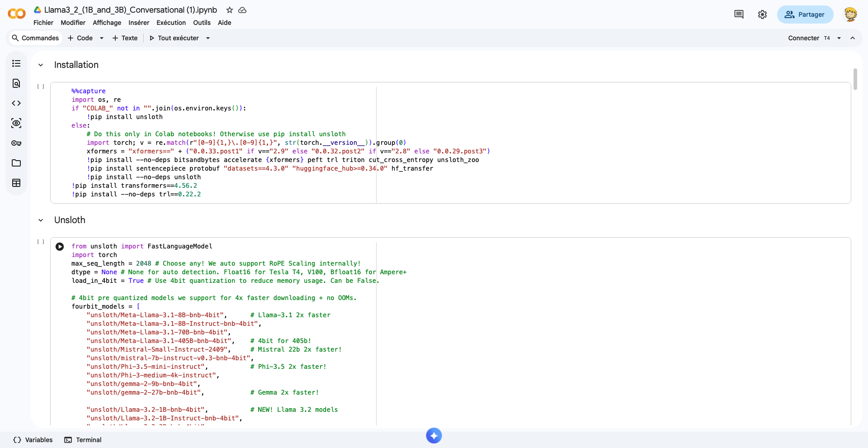Open the find and replace panel
Image resolution: width=868 pixels, height=448 pixels.
point(16,83)
